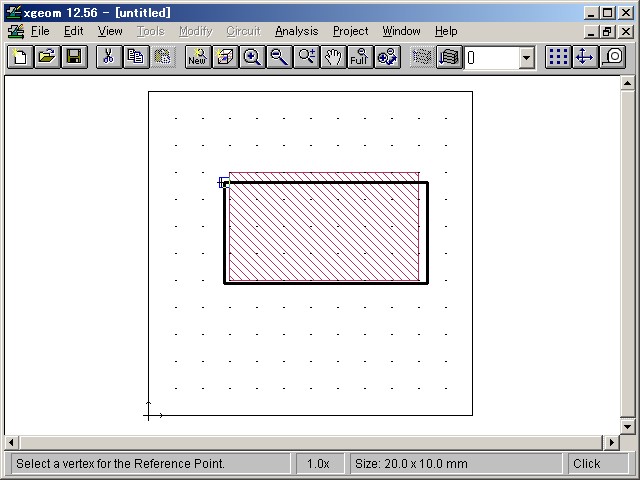Click the Full view zoom icon

(x=360, y=57)
